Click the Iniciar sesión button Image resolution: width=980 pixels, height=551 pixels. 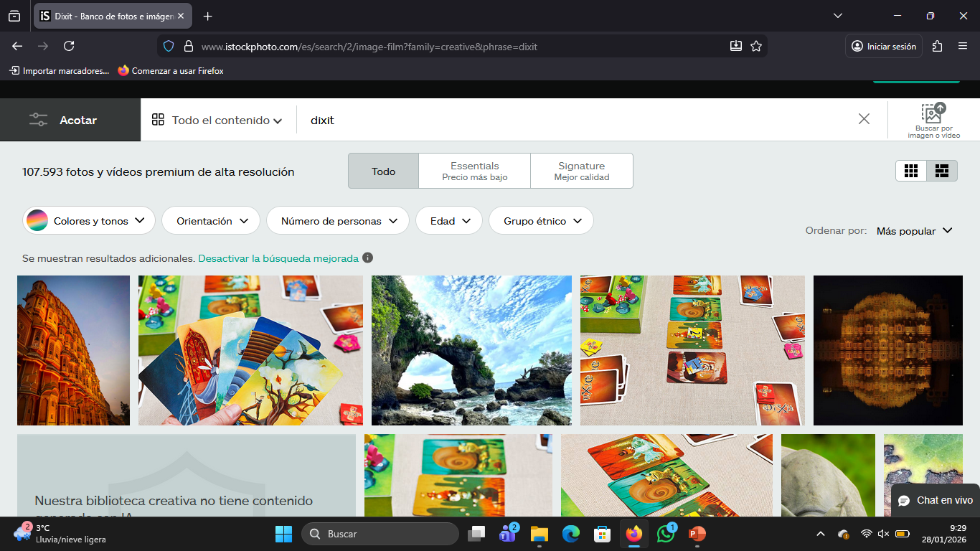click(883, 46)
